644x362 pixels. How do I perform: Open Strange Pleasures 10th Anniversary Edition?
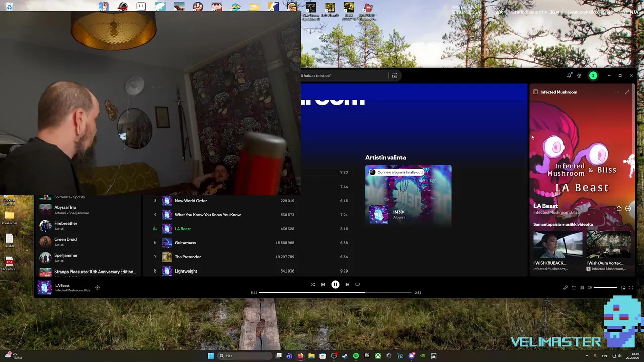click(x=88, y=272)
